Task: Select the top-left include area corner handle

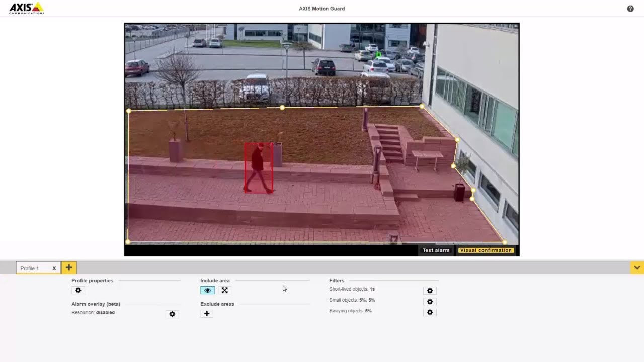Action: [129, 111]
